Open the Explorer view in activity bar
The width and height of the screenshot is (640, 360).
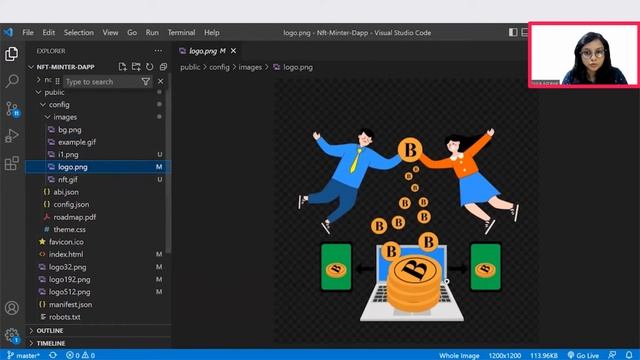(x=11, y=54)
